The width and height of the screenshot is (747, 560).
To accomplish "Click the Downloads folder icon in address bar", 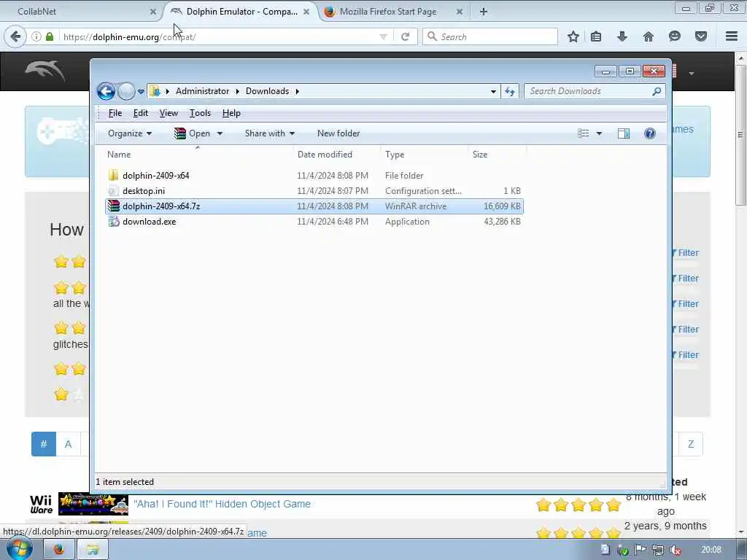I will coord(155,91).
